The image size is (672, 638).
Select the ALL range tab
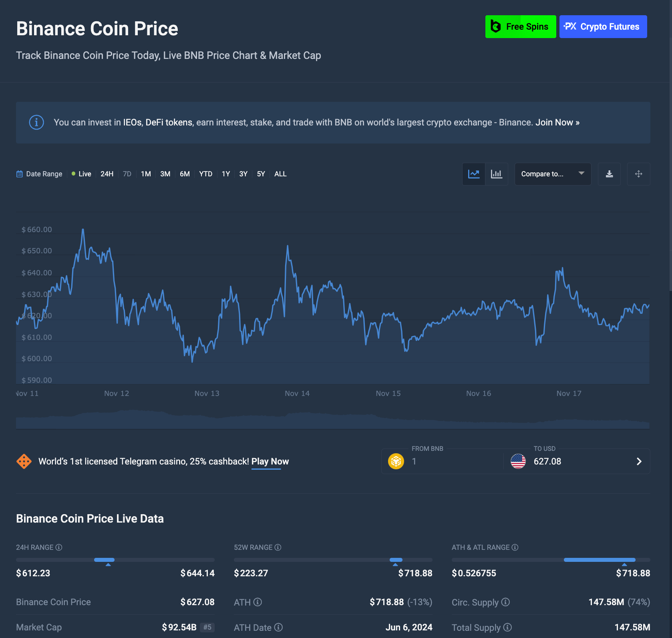pos(280,174)
